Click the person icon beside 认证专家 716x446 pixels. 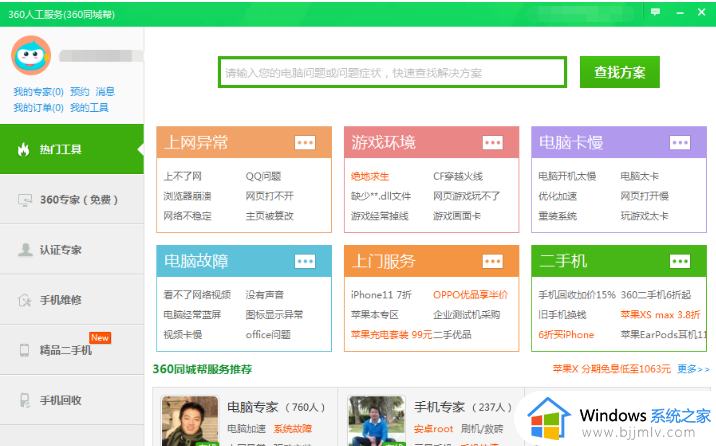25,250
